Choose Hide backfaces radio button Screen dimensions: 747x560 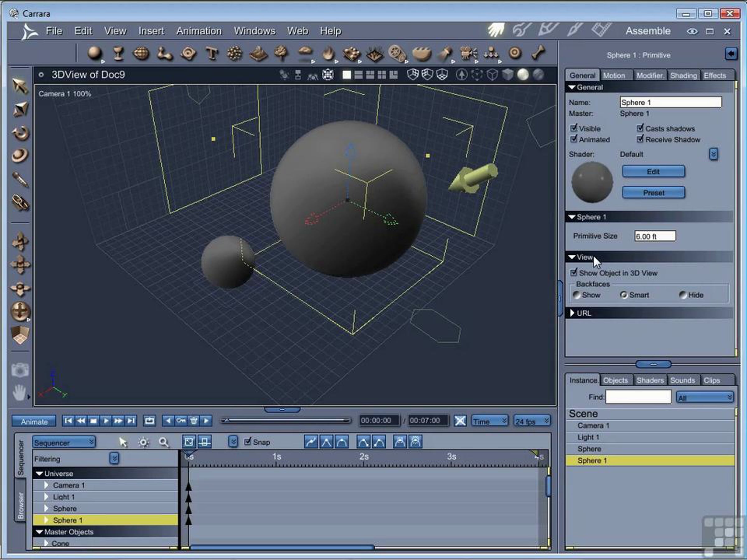[x=683, y=295]
